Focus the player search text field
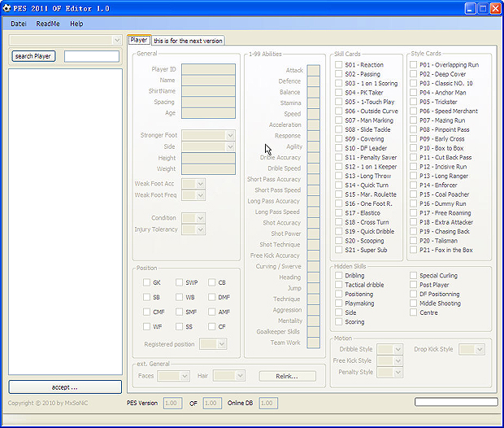Image resolution: width=504 pixels, height=428 pixels. 91,56
